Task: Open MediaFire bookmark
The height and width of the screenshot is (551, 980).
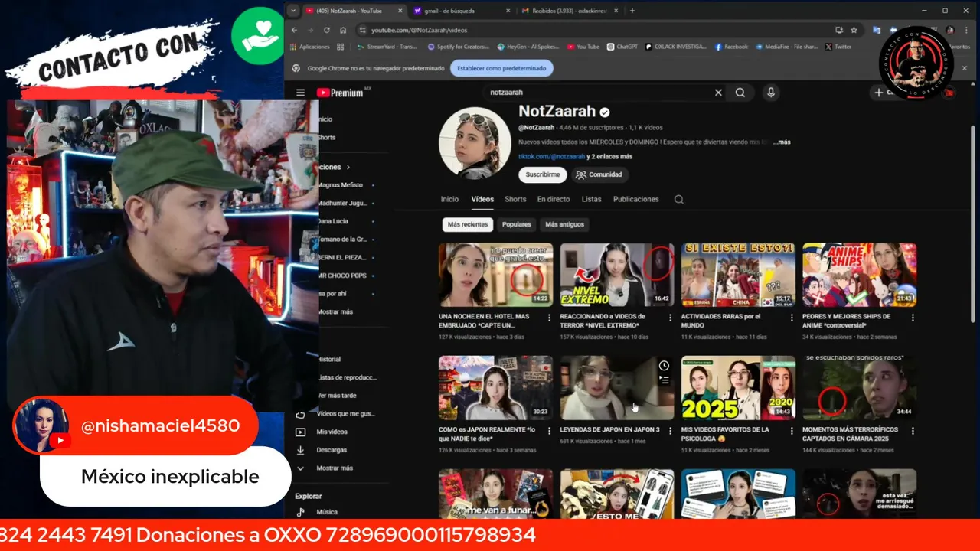Action: point(787,47)
